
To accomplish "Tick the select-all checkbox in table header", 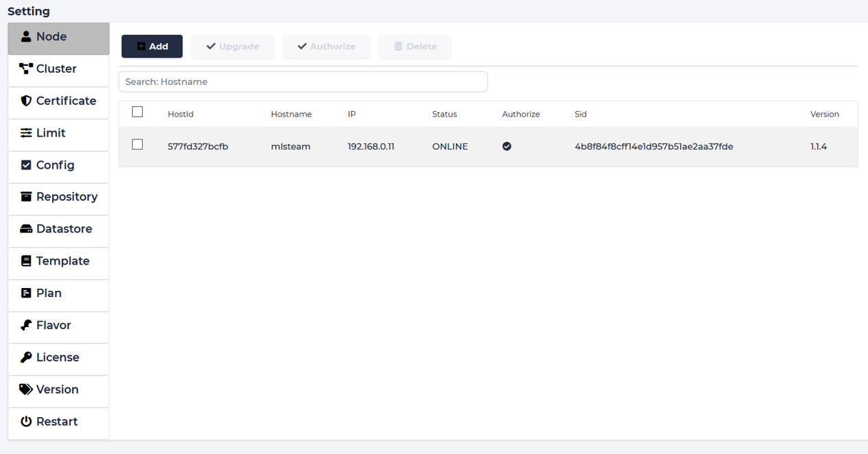I will point(137,112).
